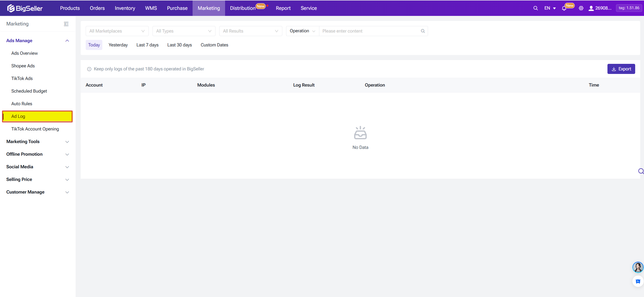The height and width of the screenshot is (297, 644).
Task: Collapse the Marketing sidebar menu icon
Action: [66, 24]
